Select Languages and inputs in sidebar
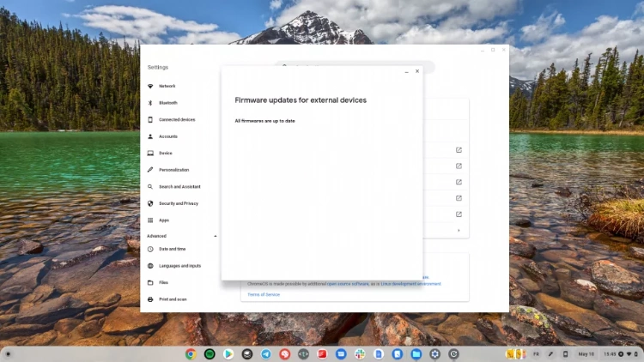The height and width of the screenshot is (362, 644). [x=179, y=266]
